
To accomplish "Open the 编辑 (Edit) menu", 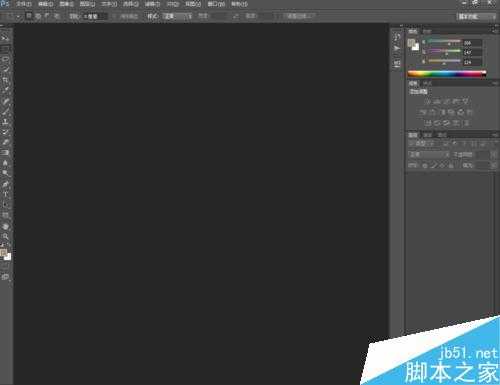I will [45, 4].
